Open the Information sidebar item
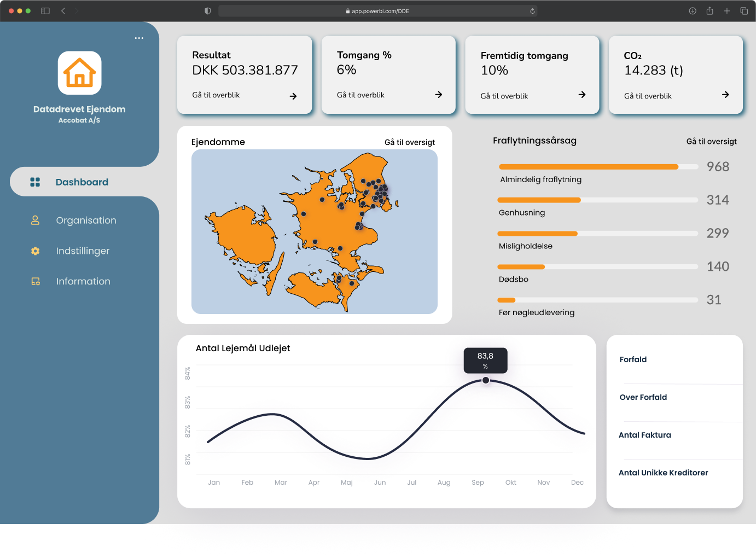 pyautogui.click(x=83, y=281)
